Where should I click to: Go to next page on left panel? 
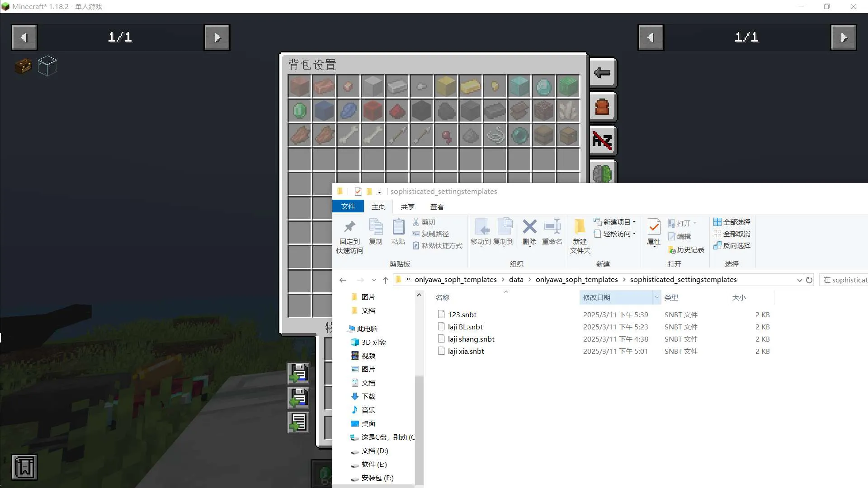(217, 38)
